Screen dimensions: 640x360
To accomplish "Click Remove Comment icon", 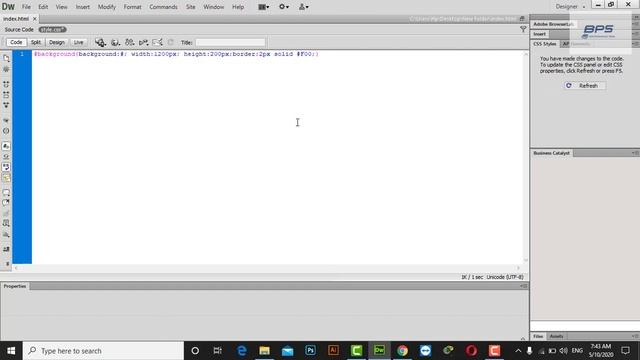I will pyautogui.click(x=6, y=203).
